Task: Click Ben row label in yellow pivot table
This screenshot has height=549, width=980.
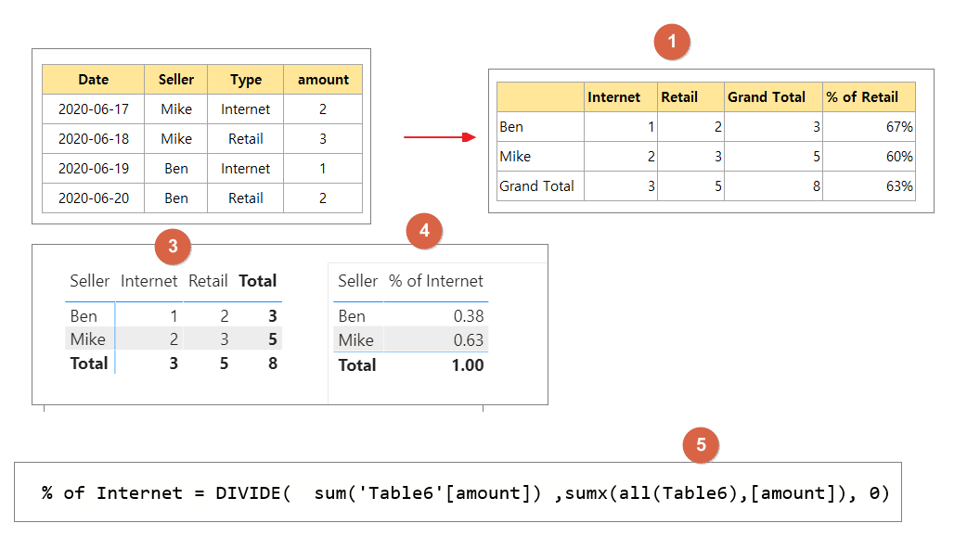Action: (x=541, y=127)
